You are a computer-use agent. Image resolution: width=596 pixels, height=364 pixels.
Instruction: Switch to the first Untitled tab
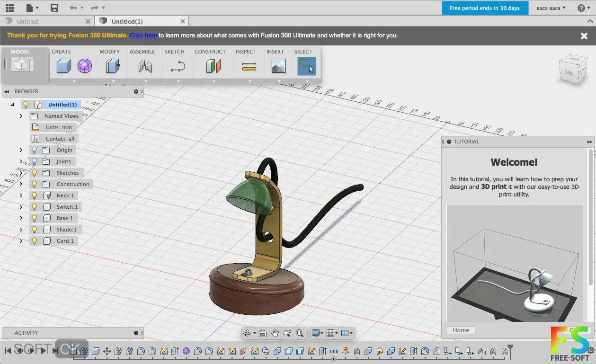(x=47, y=21)
